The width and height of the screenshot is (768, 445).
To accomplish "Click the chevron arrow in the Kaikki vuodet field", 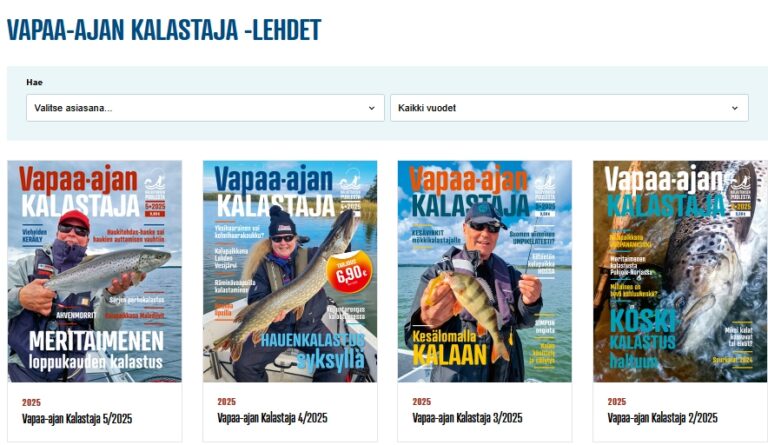I will pyautogui.click(x=735, y=108).
